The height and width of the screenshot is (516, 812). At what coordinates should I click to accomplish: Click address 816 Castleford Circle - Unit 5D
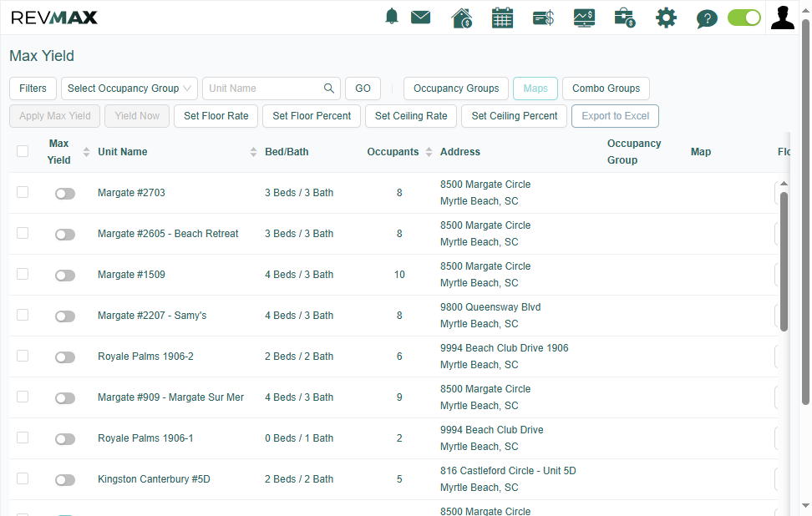(x=508, y=470)
